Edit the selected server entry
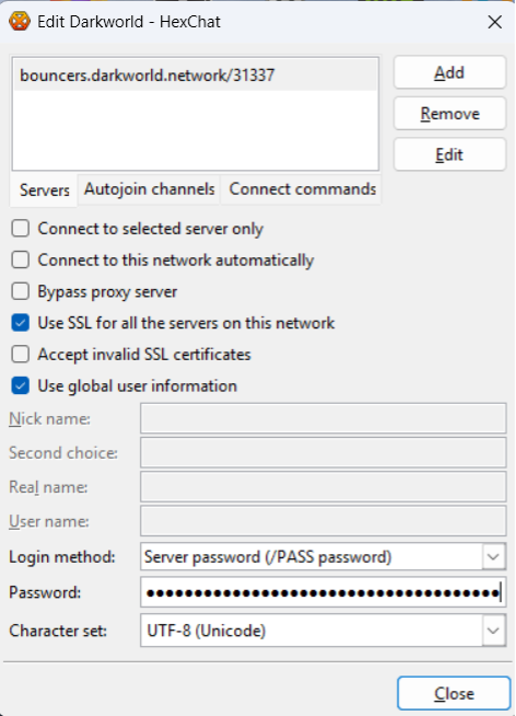516x716 pixels. coord(450,155)
